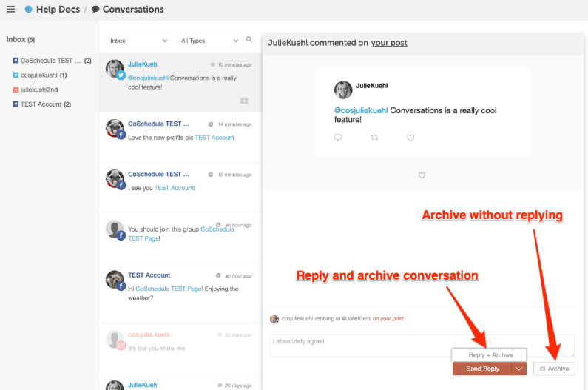Click the CoSchedule TEST Facebook icon in sidebar
Screen dimensions: 588x390
(x=16, y=61)
